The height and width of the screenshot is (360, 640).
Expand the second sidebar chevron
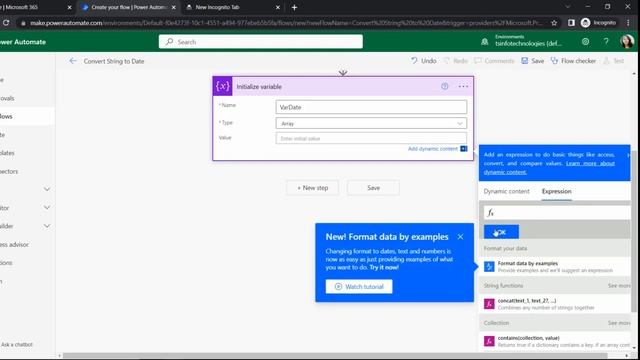coord(47,208)
